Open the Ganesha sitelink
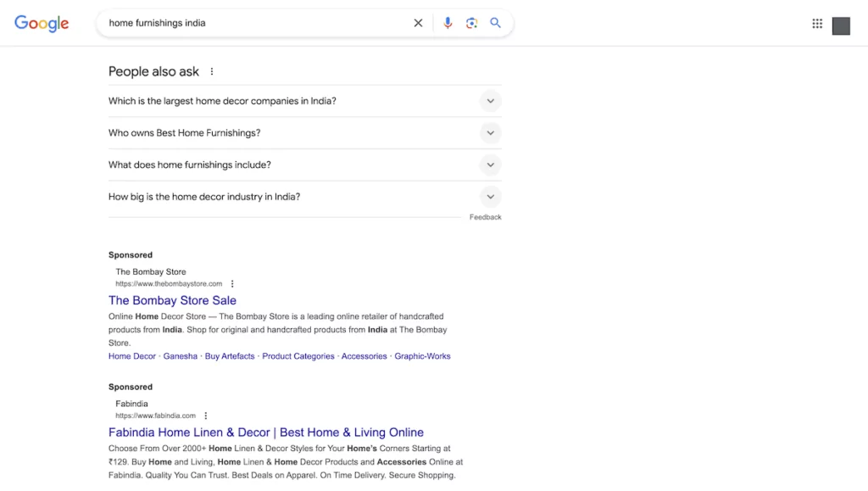The image size is (868, 491). point(180,356)
